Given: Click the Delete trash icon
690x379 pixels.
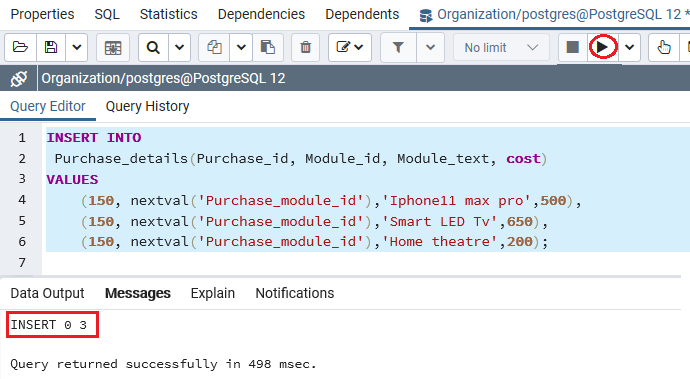Looking at the screenshot, I should (305, 47).
